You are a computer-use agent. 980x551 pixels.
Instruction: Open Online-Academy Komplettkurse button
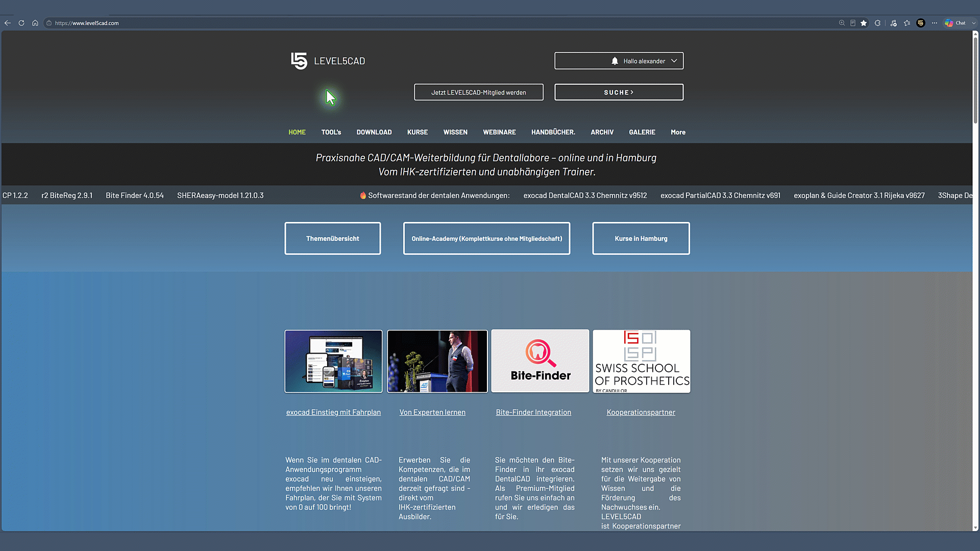(x=487, y=238)
